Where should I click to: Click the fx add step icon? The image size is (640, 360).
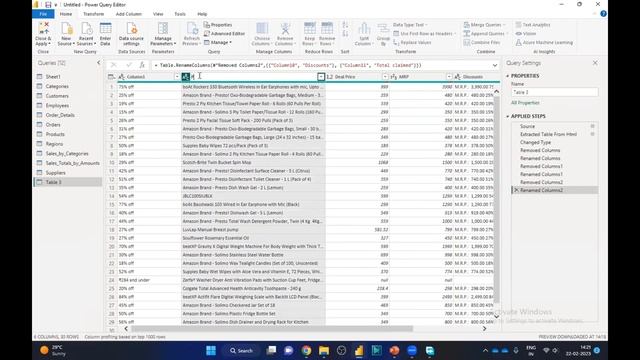142,65
